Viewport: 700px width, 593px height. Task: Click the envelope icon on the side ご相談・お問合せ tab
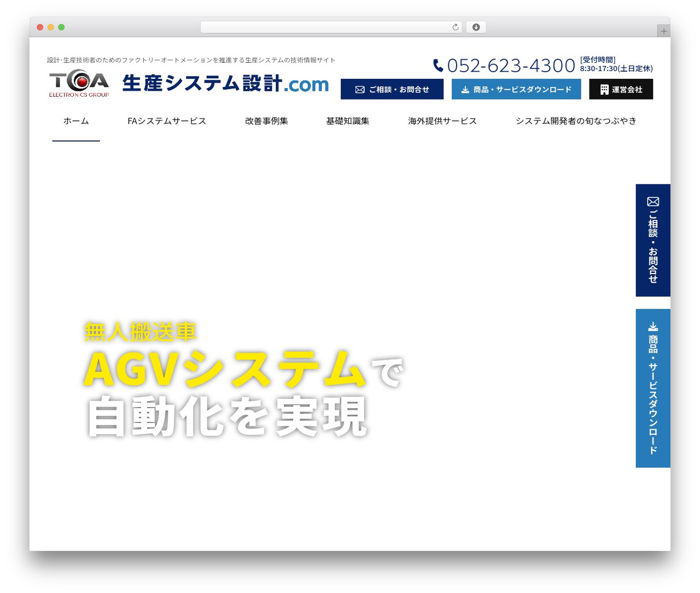pyautogui.click(x=653, y=202)
